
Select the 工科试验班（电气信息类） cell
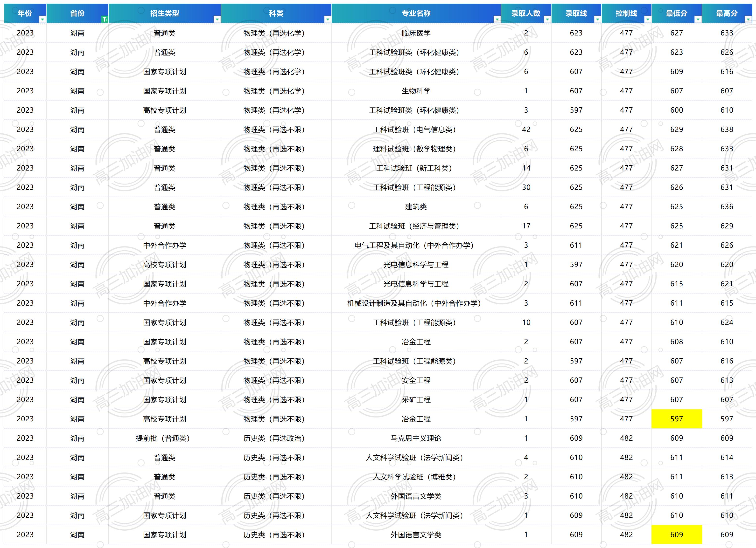click(416, 130)
